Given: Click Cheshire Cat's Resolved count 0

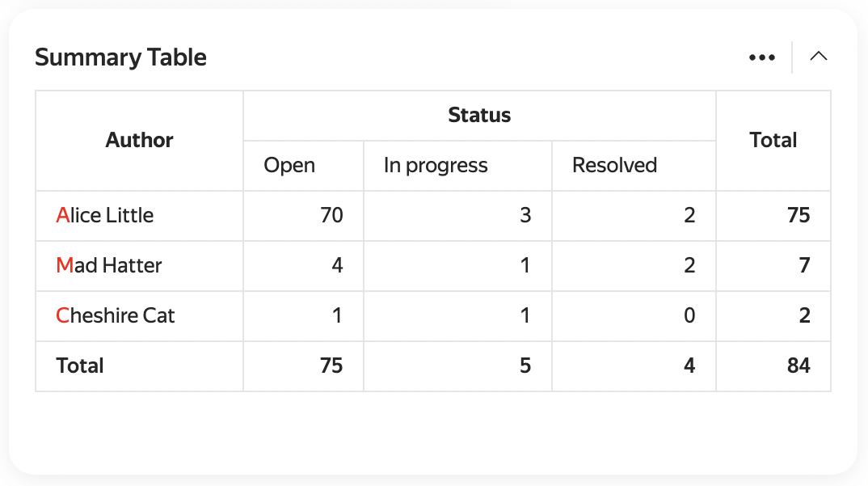Looking at the screenshot, I should 689,315.
